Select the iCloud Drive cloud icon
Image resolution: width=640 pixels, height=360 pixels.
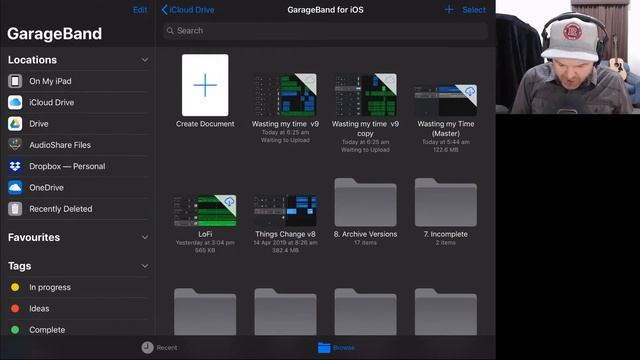pos(15,102)
